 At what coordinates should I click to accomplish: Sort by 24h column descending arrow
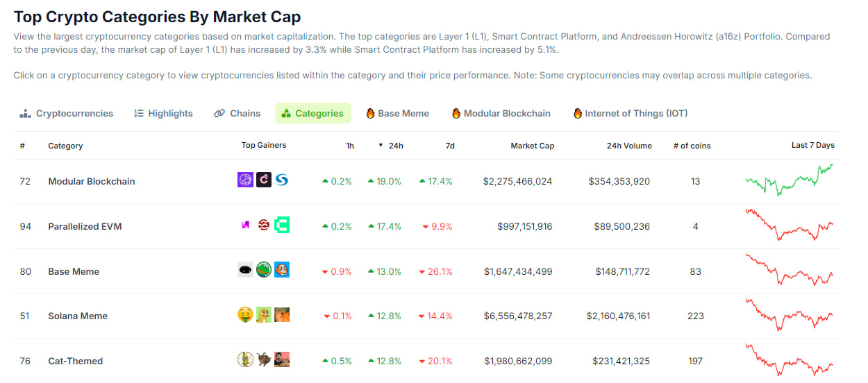coord(381,146)
